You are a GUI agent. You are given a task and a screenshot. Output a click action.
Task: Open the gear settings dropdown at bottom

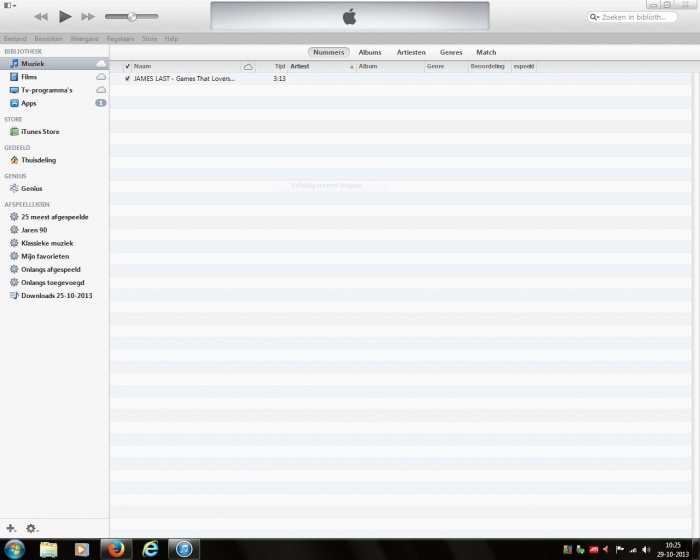tap(32, 528)
